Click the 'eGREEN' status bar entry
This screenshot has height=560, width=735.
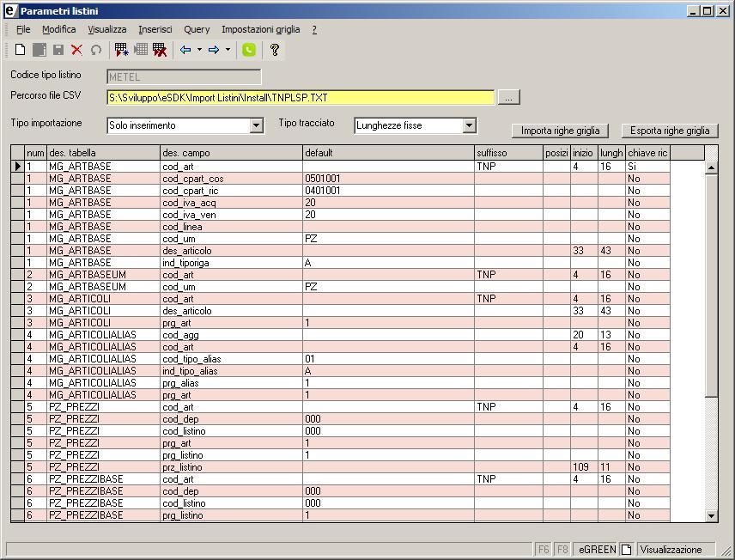click(597, 549)
